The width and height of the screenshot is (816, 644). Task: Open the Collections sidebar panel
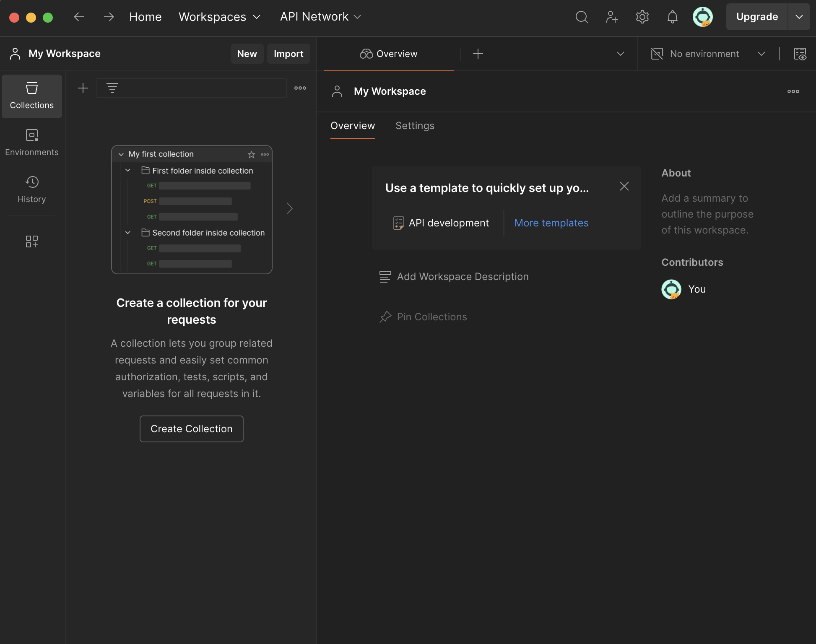32,96
